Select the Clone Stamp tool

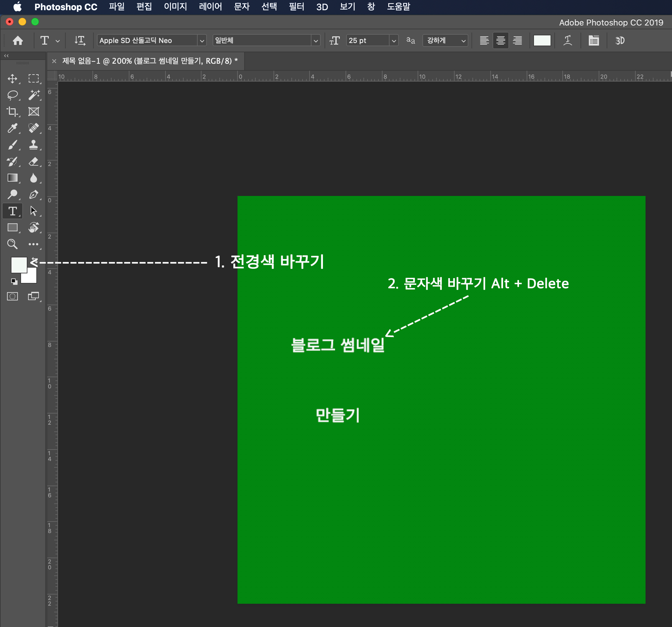33,145
